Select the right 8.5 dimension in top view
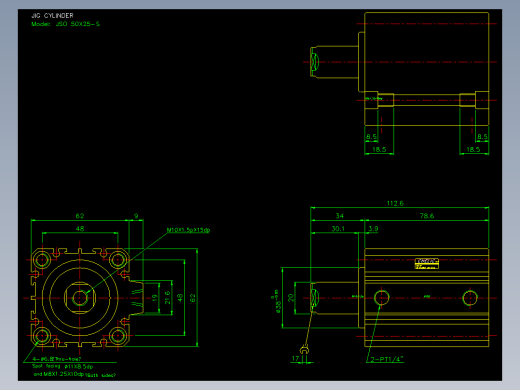Screen dimensions: 520x390 tap(482, 137)
